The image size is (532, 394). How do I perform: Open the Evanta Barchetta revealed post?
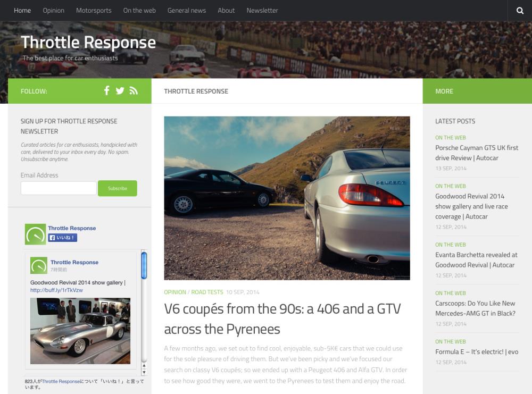click(476, 259)
